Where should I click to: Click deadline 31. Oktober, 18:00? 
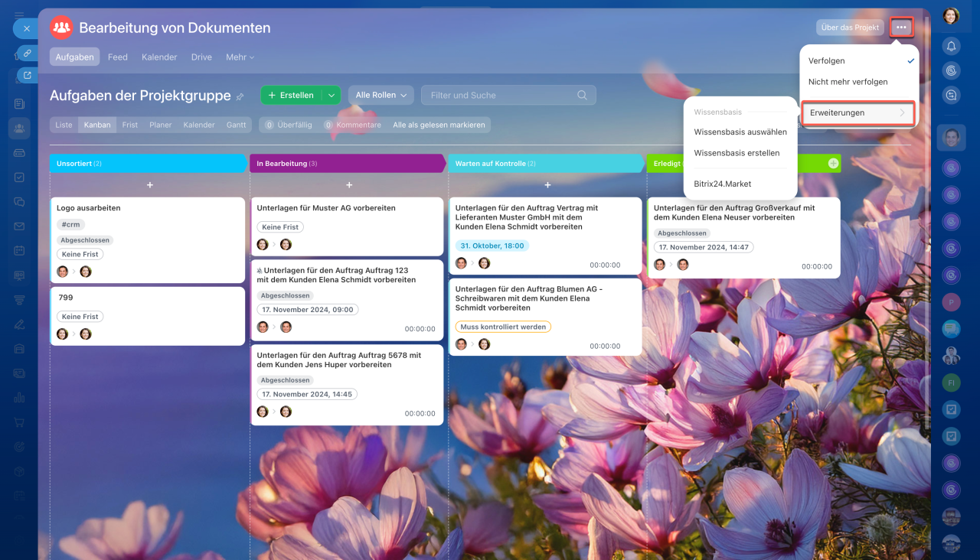[492, 246]
